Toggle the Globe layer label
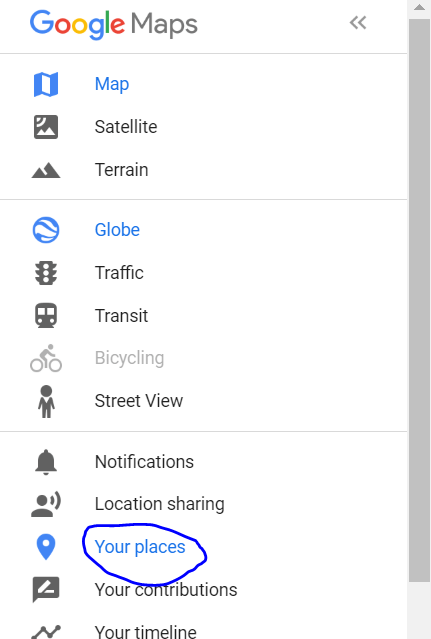Image resolution: width=431 pixels, height=639 pixels. click(117, 230)
